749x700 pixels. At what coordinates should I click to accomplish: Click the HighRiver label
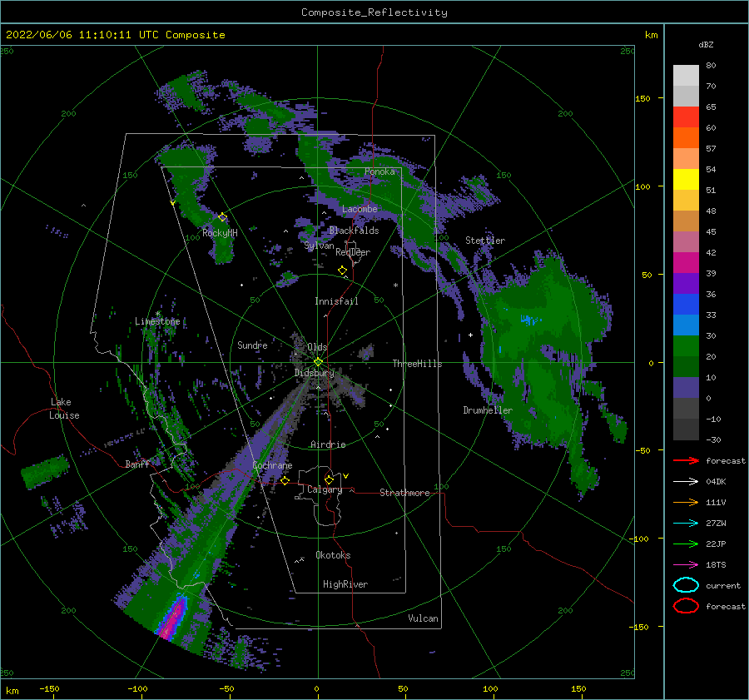(345, 584)
